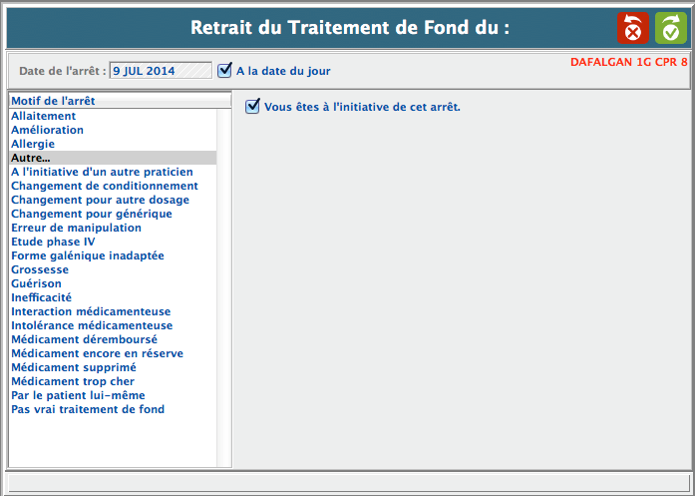Toggle the 'A la date du jour' checkbox
The image size is (695, 496).
[x=225, y=70]
